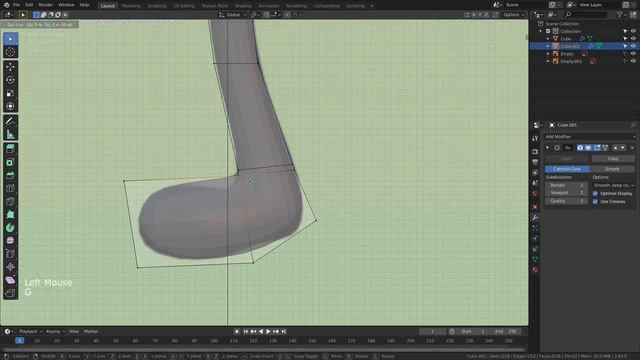Collapse the Subdivision modifier panel
This screenshot has width=640, height=360.
547,148
